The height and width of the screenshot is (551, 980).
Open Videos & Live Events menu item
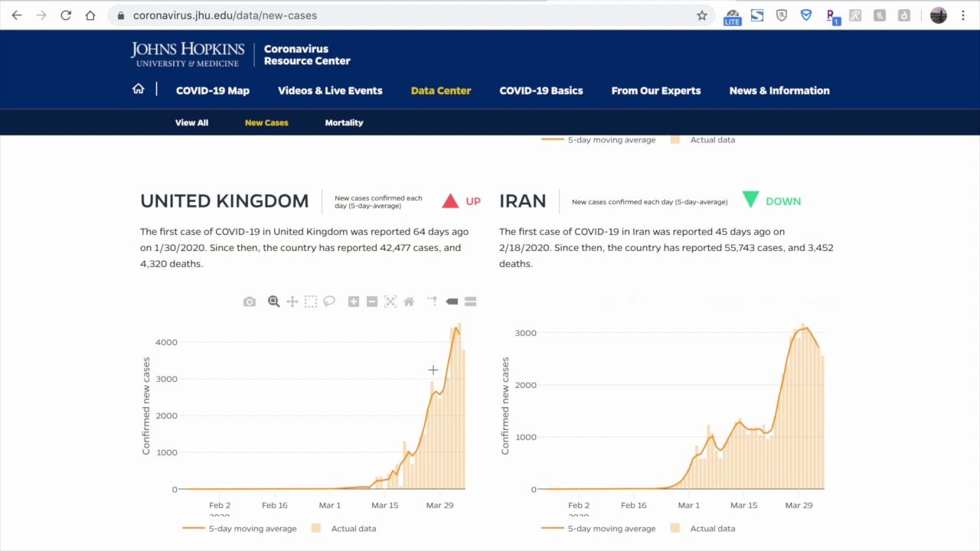pyautogui.click(x=330, y=90)
